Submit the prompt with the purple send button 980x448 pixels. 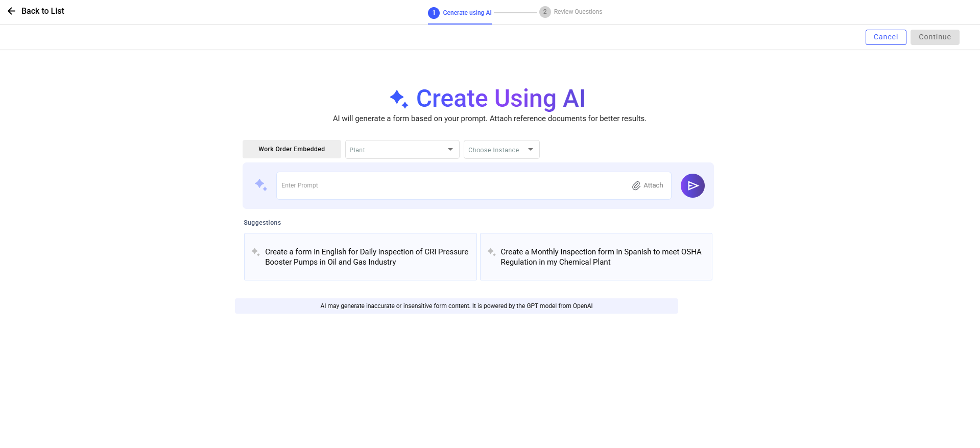tap(692, 185)
